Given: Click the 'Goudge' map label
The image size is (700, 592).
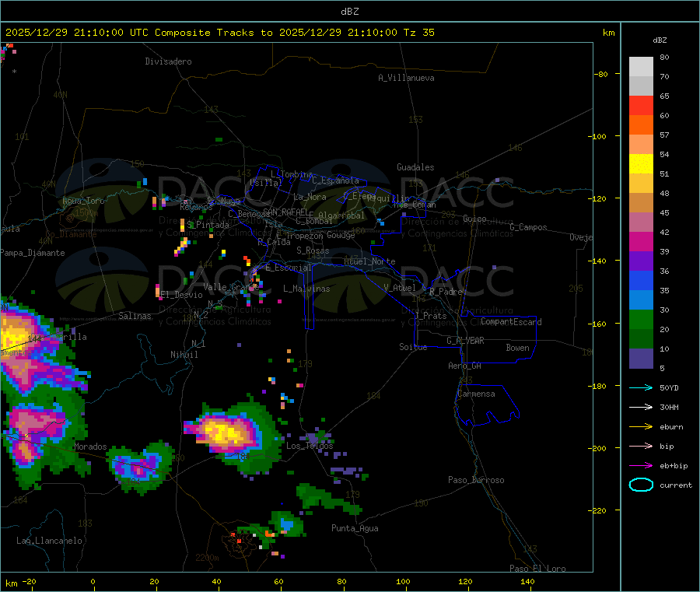Looking at the screenshot, I should tap(341, 235).
